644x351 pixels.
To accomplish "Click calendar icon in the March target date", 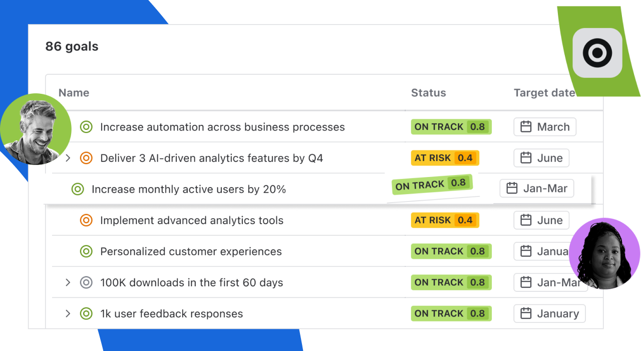I will coord(526,127).
